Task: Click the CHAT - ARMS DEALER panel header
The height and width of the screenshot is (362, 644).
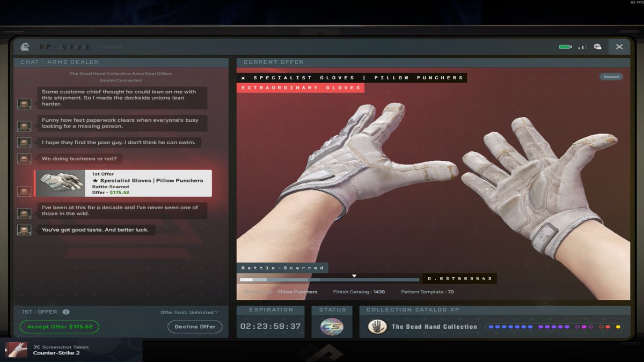Action: pyautogui.click(x=121, y=62)
